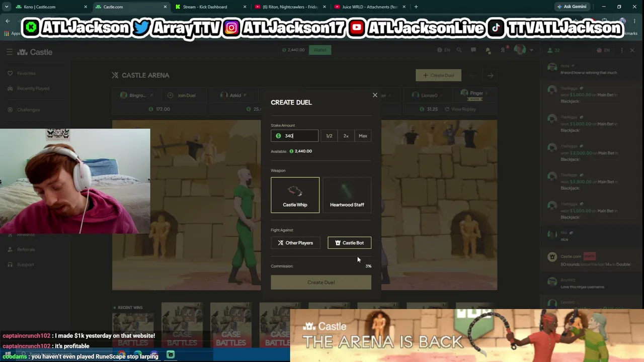Click the Castle Whip weapon icon image
This screenshot has width=644, height=362.
pyautogui.click(x=295, y=191)
